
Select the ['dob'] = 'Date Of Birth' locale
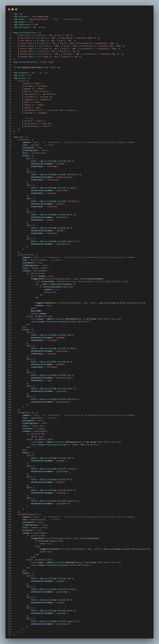(x=36, y=92)
